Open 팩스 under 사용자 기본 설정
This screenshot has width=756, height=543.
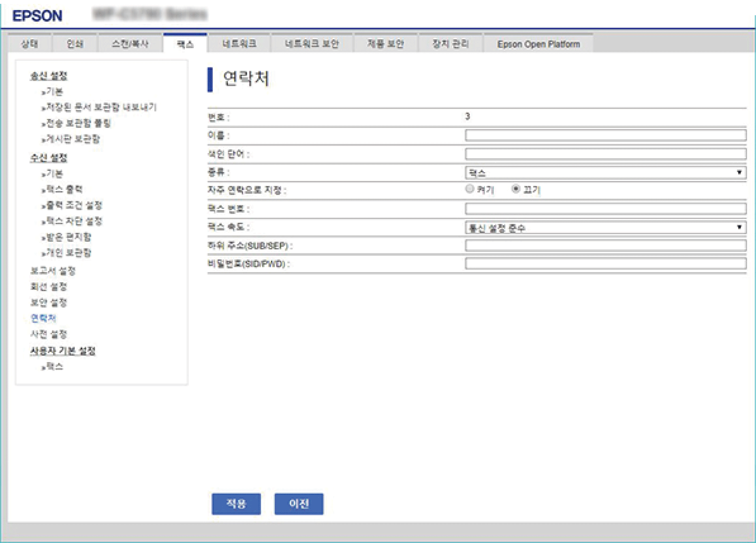click(x=55, y=366)
